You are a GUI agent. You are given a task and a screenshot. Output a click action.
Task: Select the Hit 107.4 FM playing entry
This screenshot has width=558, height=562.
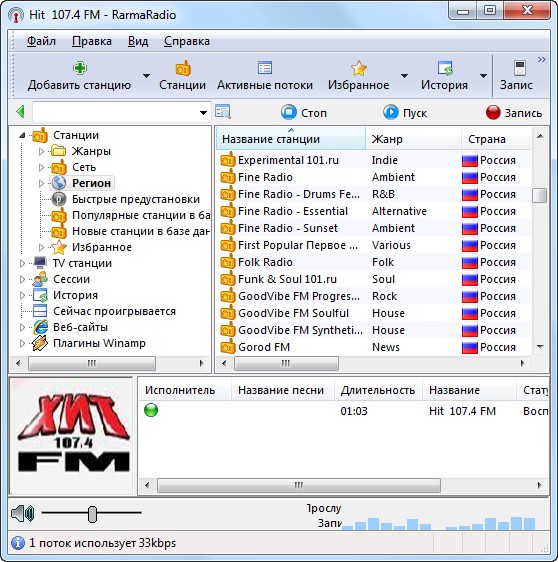(344, 411)
